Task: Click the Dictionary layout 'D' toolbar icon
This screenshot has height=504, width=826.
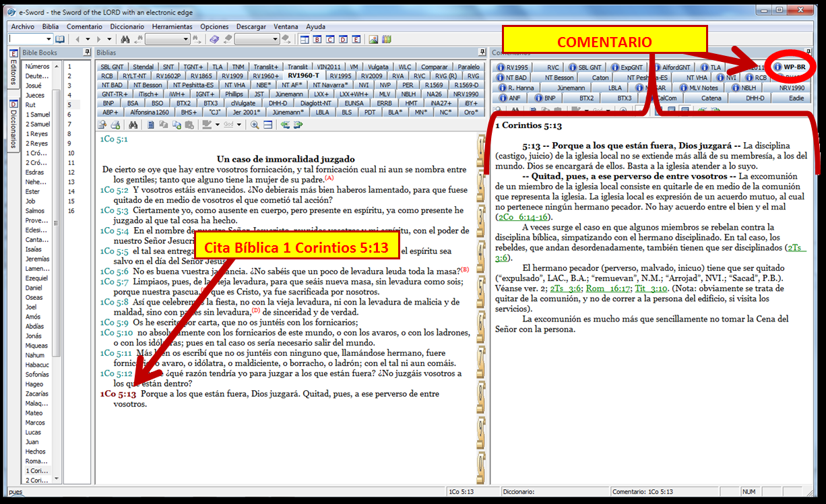Action: (x=344, y=40)
